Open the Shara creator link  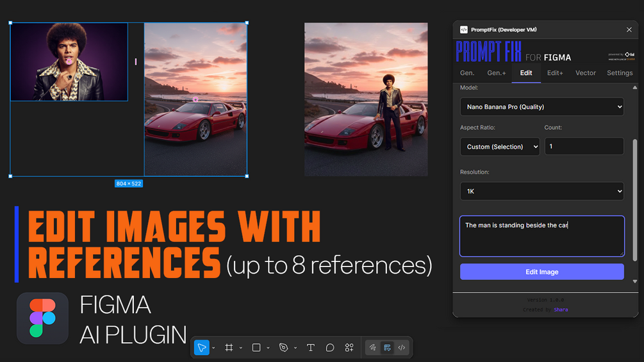(x=561, y=310)
